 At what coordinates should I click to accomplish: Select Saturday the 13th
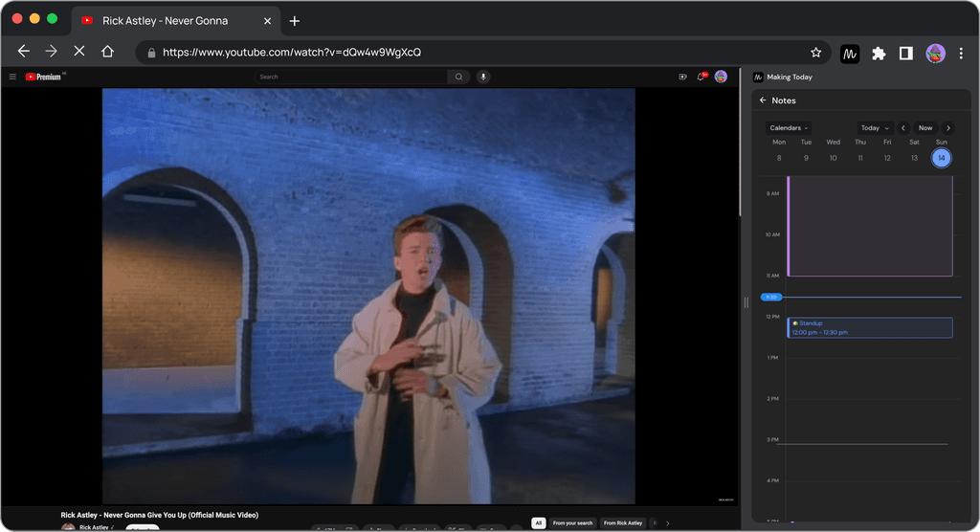[914, 158]
